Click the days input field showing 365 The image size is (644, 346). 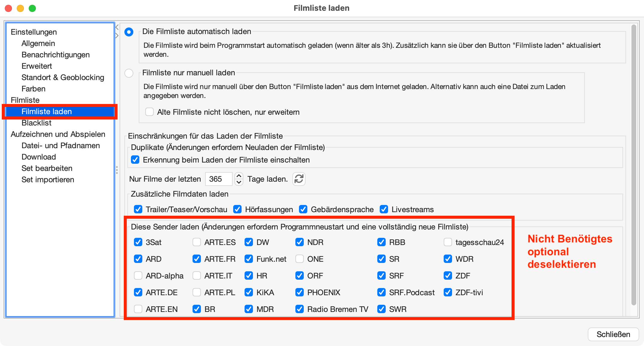point(219,179)
